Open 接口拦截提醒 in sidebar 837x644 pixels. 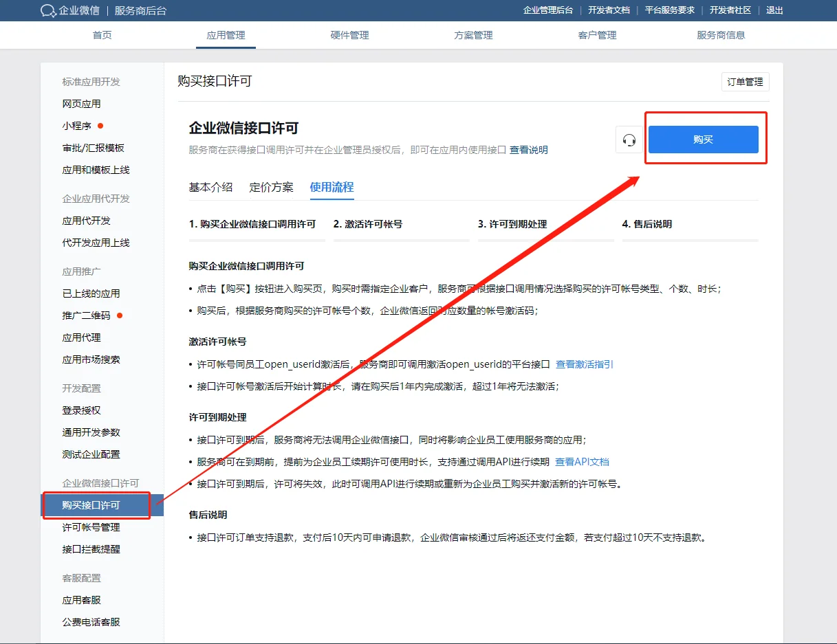[91, 549]
